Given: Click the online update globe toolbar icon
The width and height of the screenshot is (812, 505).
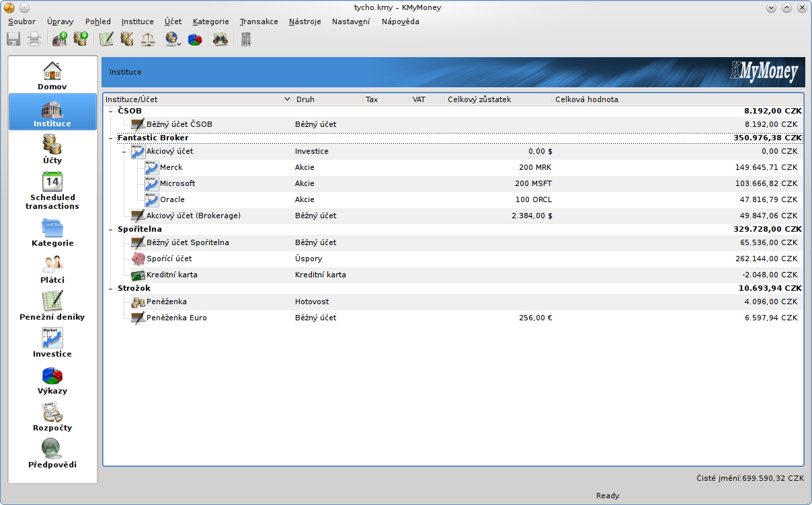Looking at the screenshot, I should pyautogui.click(x=173, y=39).
